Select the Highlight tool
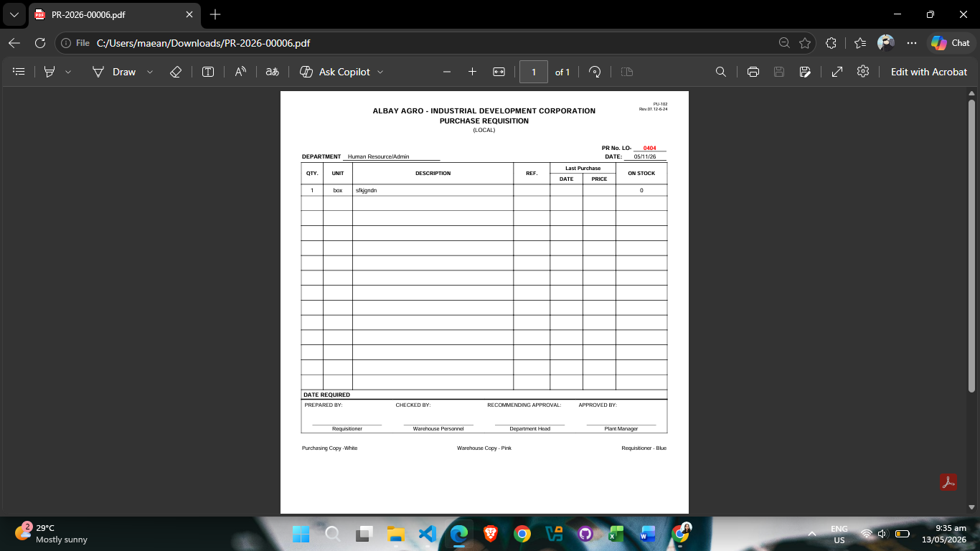The height and width of the screenshot is (551, 980). pos(50,72)
